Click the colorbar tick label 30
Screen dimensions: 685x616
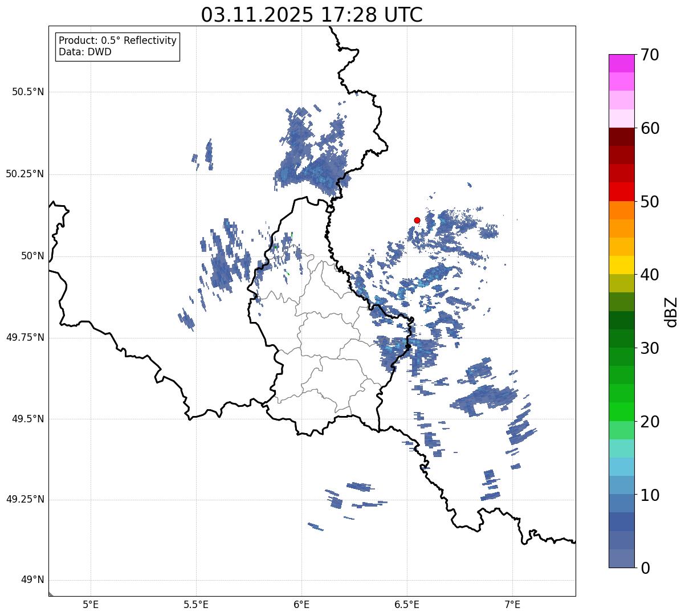pos(650,348)
